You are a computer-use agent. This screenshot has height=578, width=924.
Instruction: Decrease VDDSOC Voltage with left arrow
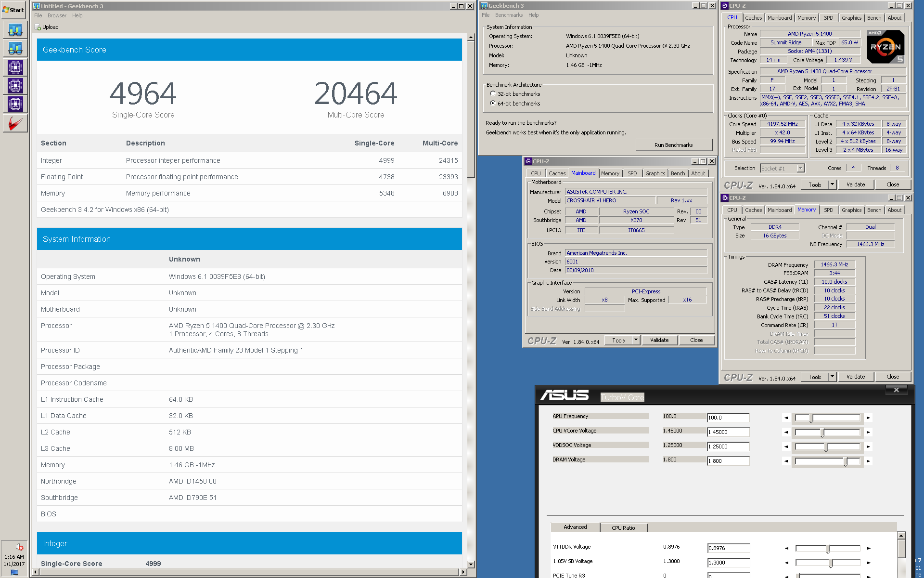tap(786, 447)
